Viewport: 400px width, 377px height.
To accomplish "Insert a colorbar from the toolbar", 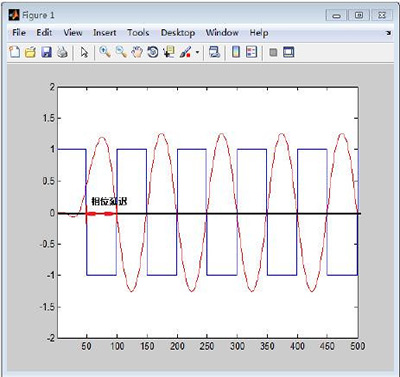I will click(x=236, y=52).
